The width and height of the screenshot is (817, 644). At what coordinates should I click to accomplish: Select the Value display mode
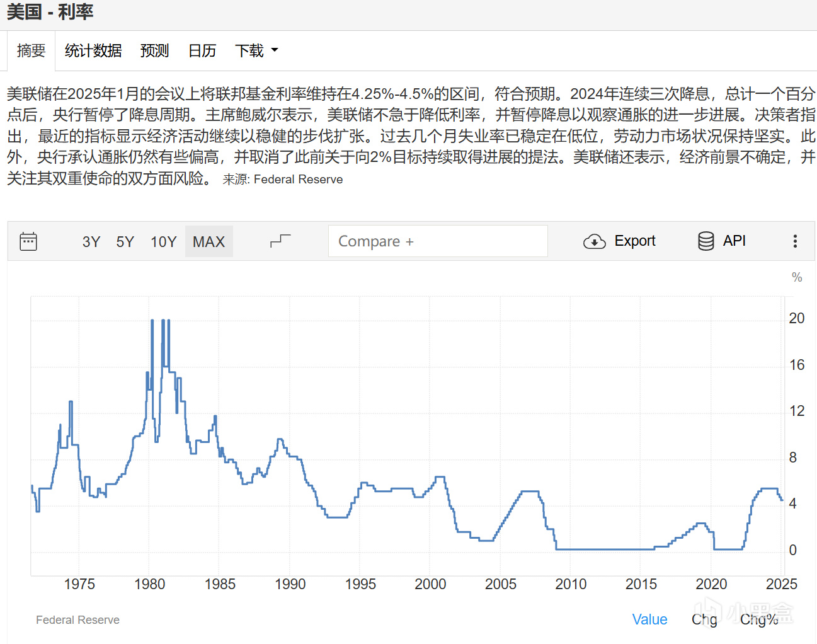coord(649,619)
